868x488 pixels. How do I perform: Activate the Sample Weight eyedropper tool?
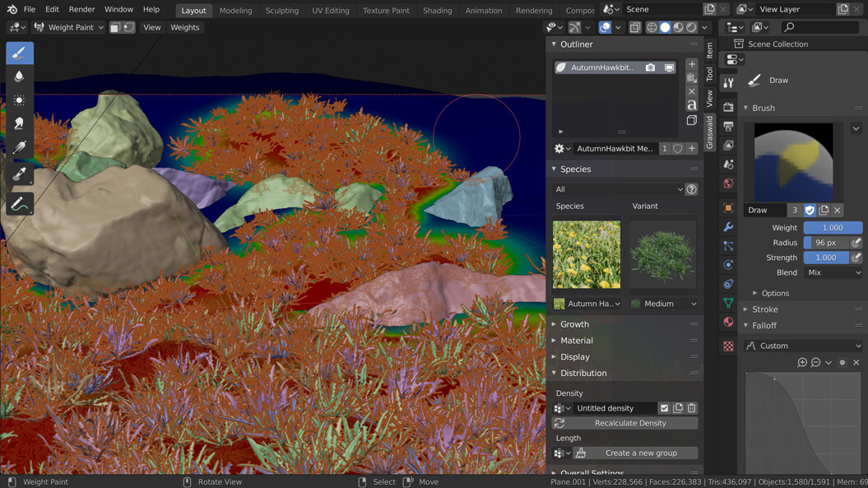tap(20, 174)
